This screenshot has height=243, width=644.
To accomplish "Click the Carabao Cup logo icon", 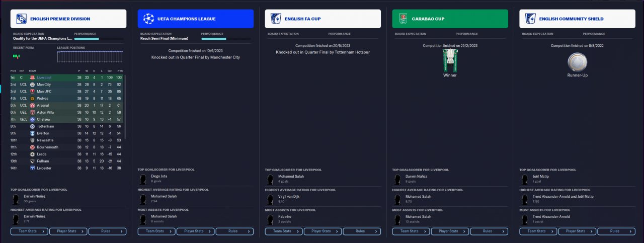I will pos(403,19).
